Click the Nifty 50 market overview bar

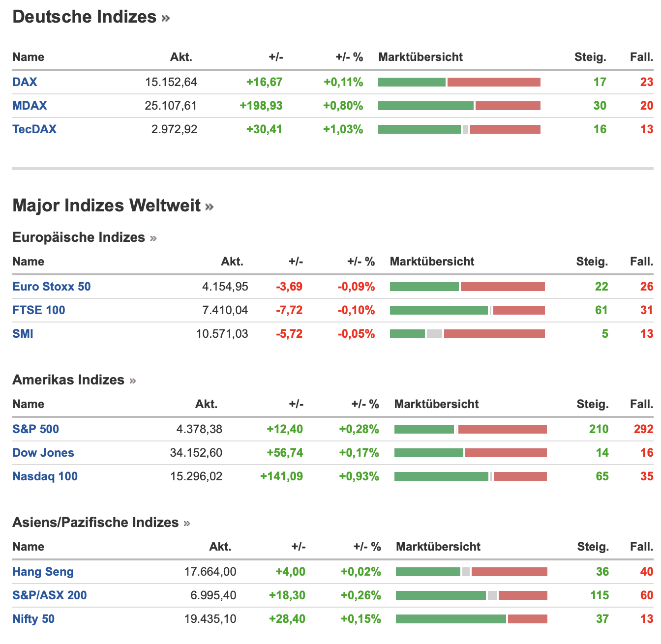tap(471, 619)
